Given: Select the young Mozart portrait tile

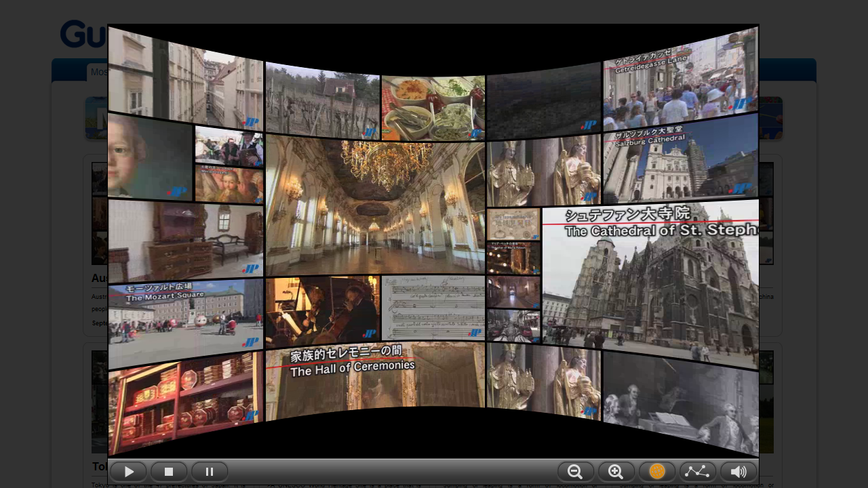Looking at the screenshot, I should click(x=151, y=157).
